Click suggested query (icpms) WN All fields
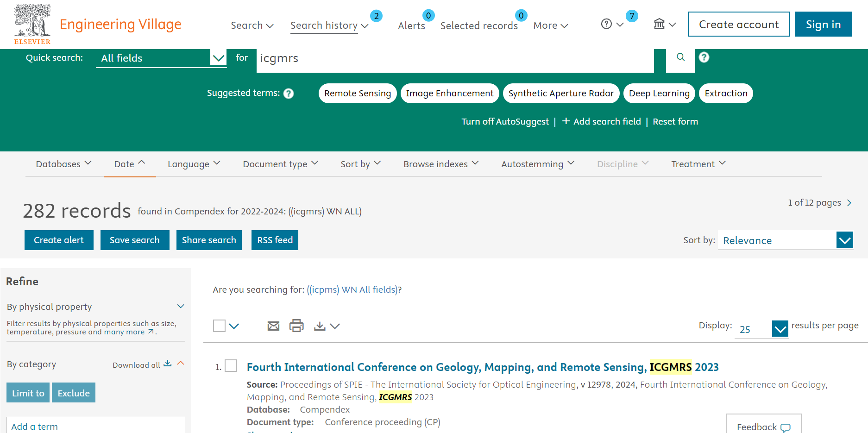This screenshot has height=433, width=868. click(x=352, y=289)
